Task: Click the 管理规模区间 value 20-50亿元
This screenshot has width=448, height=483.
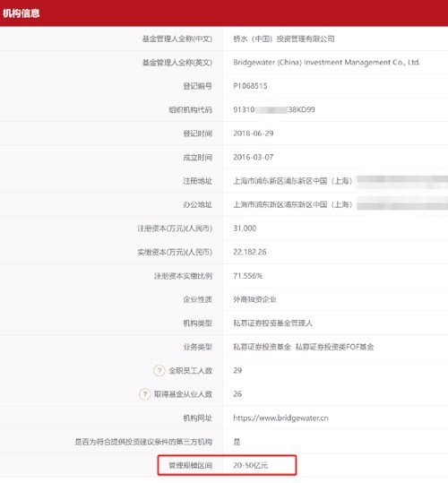Action: (x=250, y=465)
